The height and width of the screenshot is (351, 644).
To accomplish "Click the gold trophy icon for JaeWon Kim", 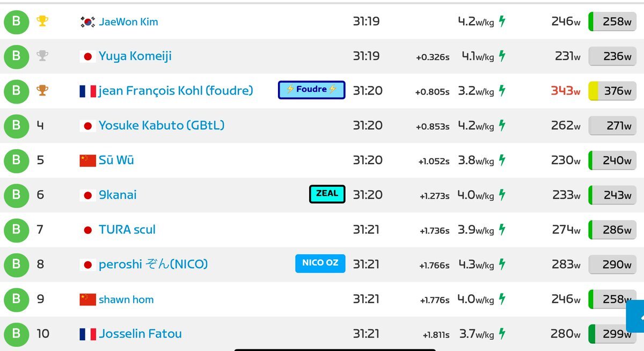I will pyautogui.click(x=42, y=21).
